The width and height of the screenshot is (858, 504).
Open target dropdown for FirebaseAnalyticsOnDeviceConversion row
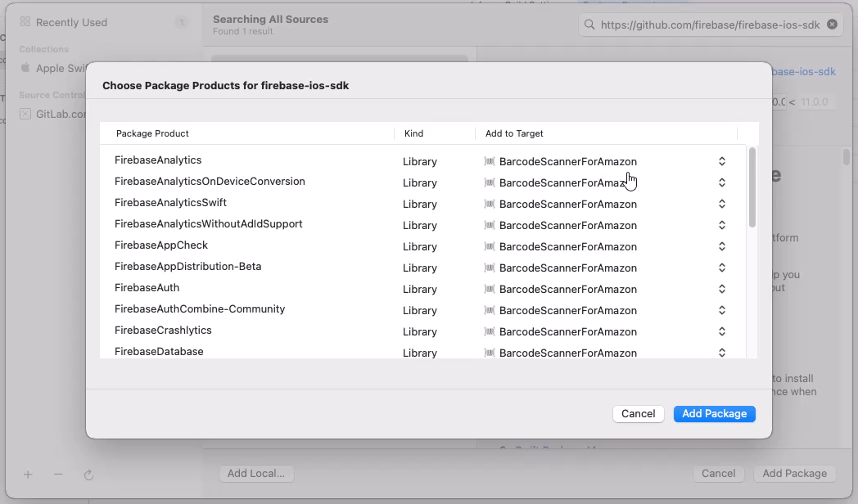click(722, 182)
